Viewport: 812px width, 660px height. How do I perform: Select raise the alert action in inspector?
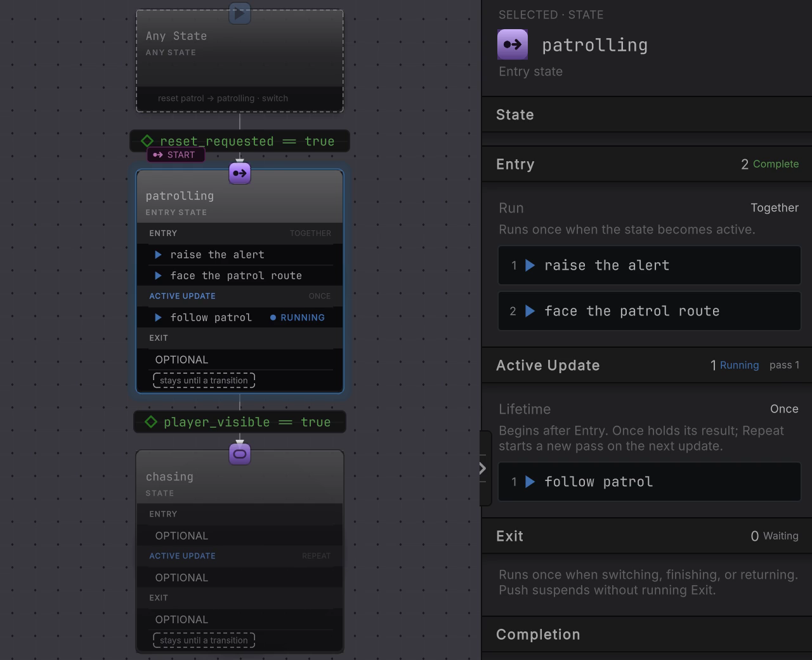[x=650, y=265]
